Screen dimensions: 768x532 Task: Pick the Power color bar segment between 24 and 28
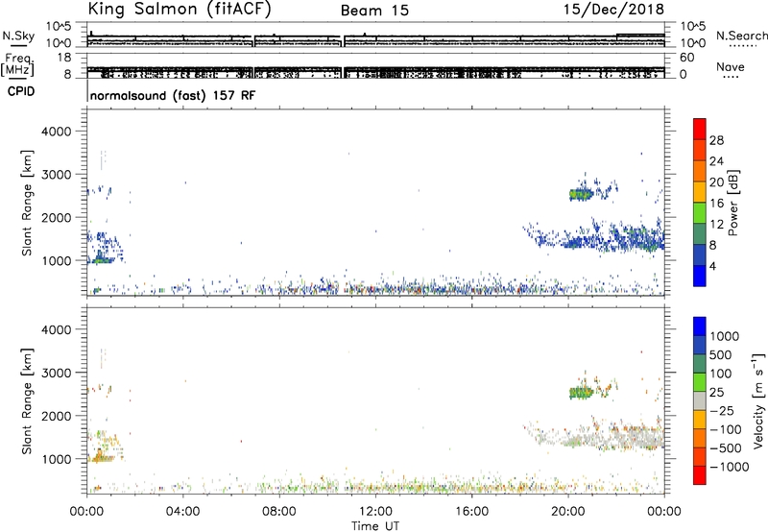click(700, 150)
